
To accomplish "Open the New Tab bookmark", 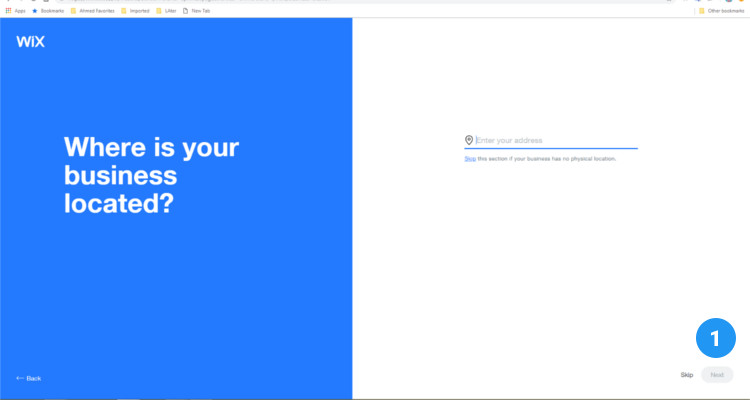I will tap(197, 11).
